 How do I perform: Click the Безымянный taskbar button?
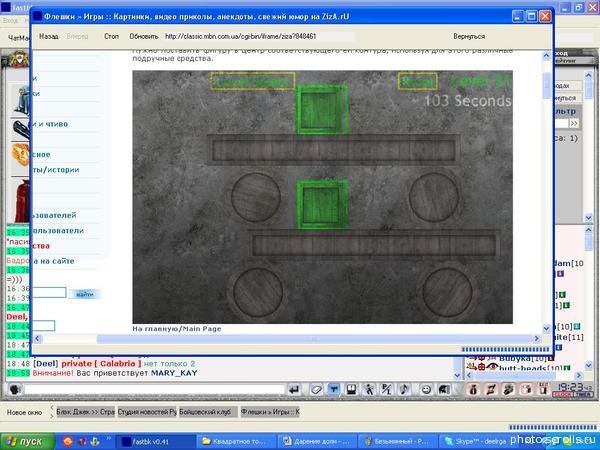point(399,442)
